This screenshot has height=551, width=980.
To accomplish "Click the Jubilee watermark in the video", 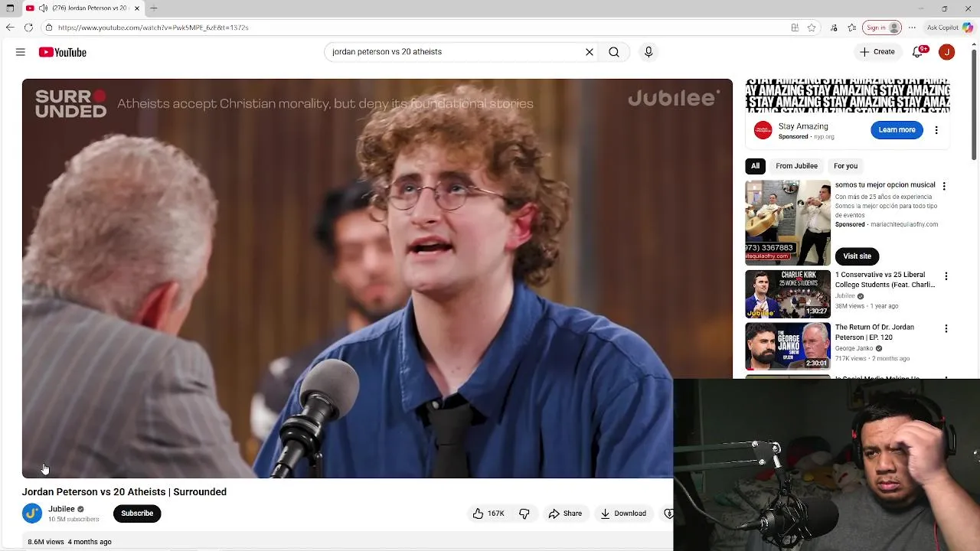I will pyautogui.click(x=674, y=98).
